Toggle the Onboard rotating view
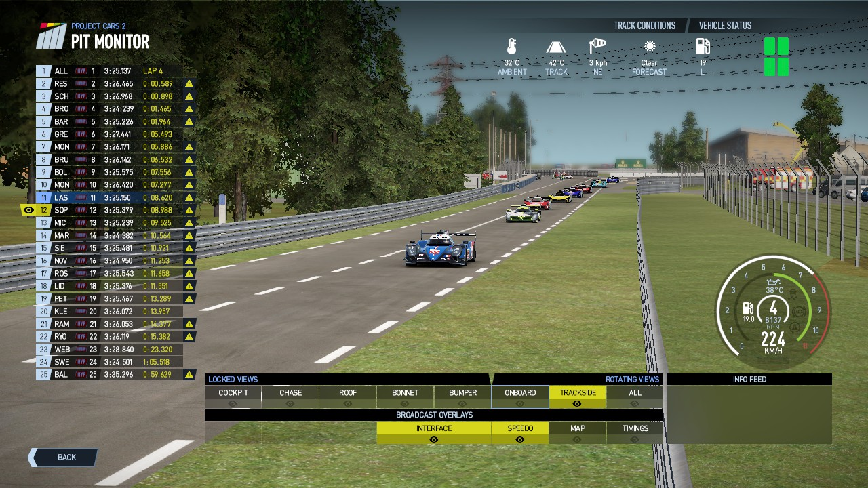 tap(520, 397)
